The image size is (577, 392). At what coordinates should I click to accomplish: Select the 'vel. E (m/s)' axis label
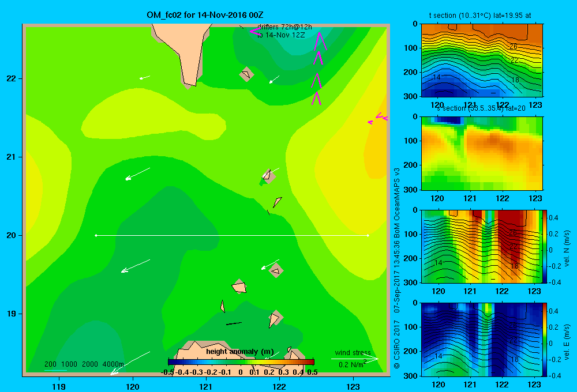pyautogui.click(x=567, y=342)
